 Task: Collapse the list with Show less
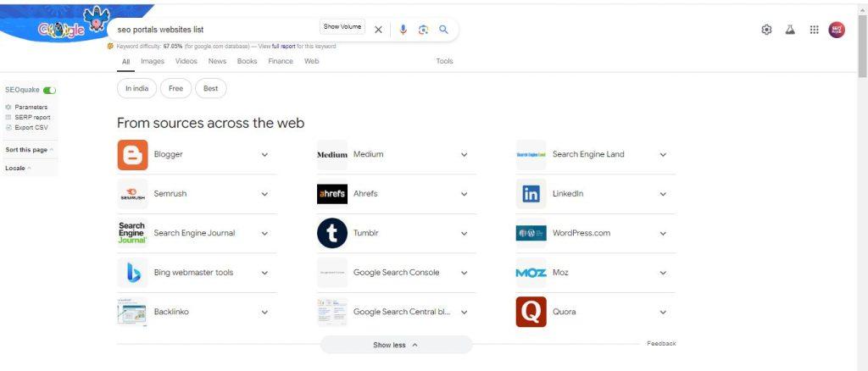[396, 345]
